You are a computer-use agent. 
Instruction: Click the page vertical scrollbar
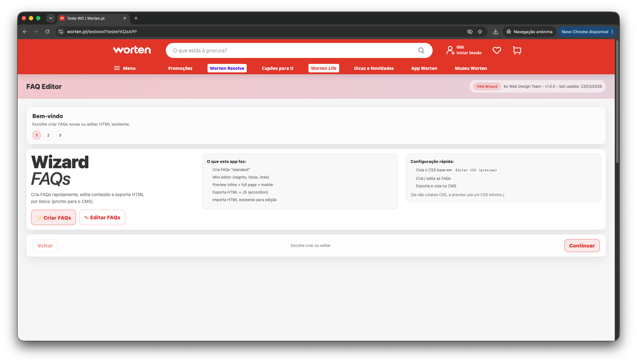[x=617, y=101]
